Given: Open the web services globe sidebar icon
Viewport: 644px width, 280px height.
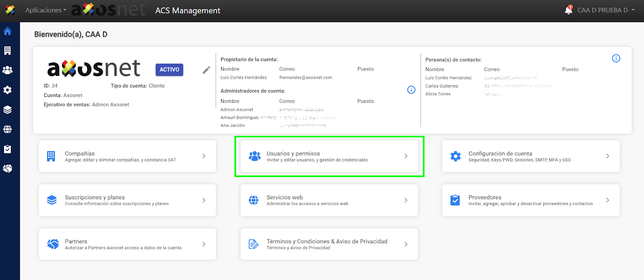Looking at the screenshot, I should pos(7,130).
